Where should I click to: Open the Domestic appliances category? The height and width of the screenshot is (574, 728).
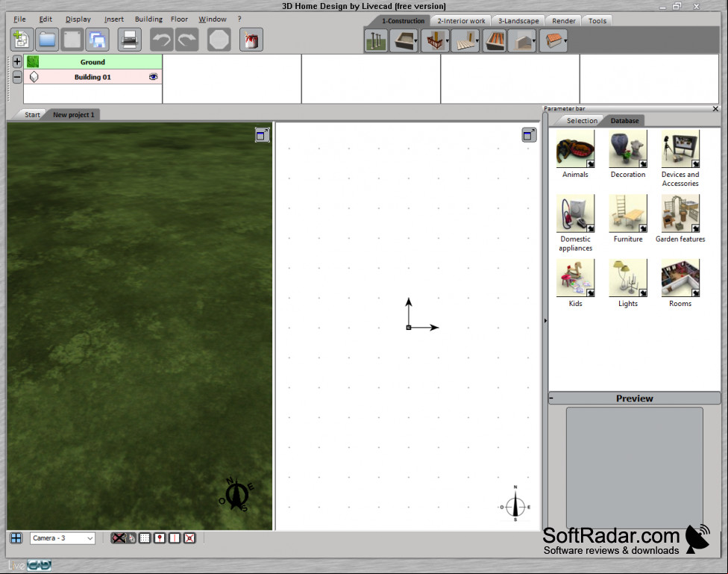(575, 223)
